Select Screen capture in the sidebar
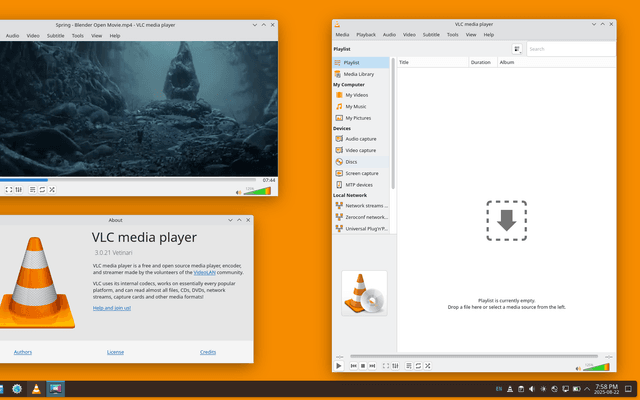This screenshot has width=640, height=400. (x=361, y=173)
